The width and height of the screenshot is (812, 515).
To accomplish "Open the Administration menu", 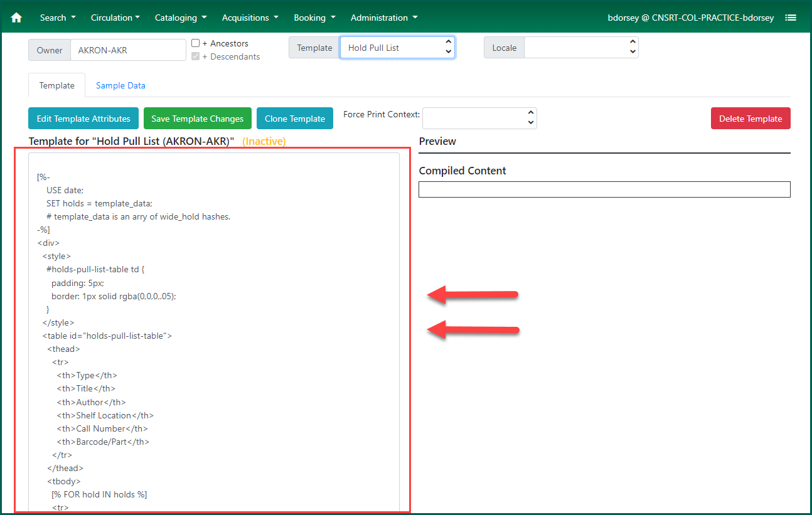I will (384, 18).
